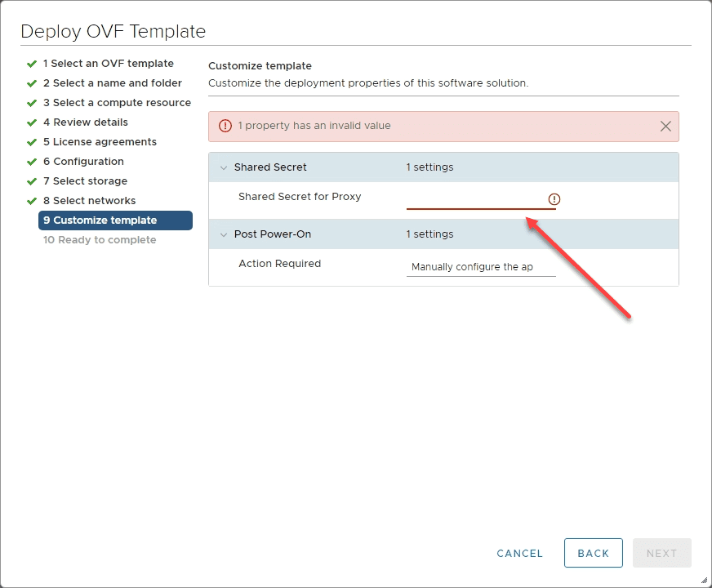The image size is (712, 588).
Task: Click the green checkmark beside "Select an OVF template"
Action: tap(31, 63)
